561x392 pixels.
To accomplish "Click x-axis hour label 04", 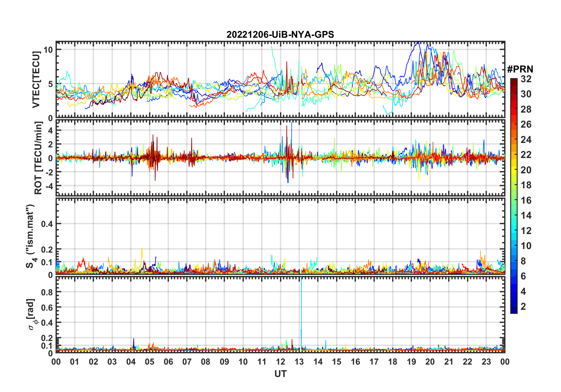I will (x=131, y=362).
